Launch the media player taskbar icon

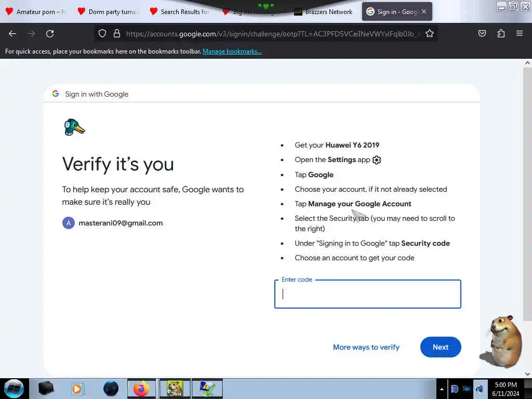click(77, 389)
